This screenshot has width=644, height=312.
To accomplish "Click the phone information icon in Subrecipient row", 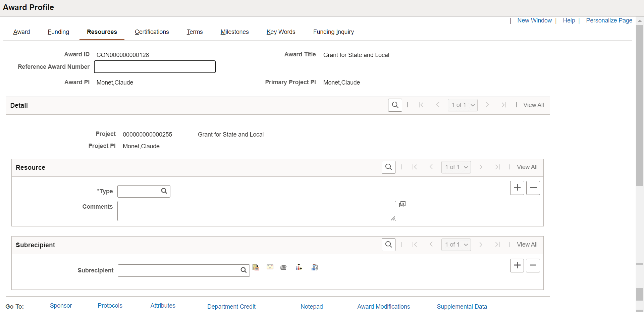I will (283, 267).
